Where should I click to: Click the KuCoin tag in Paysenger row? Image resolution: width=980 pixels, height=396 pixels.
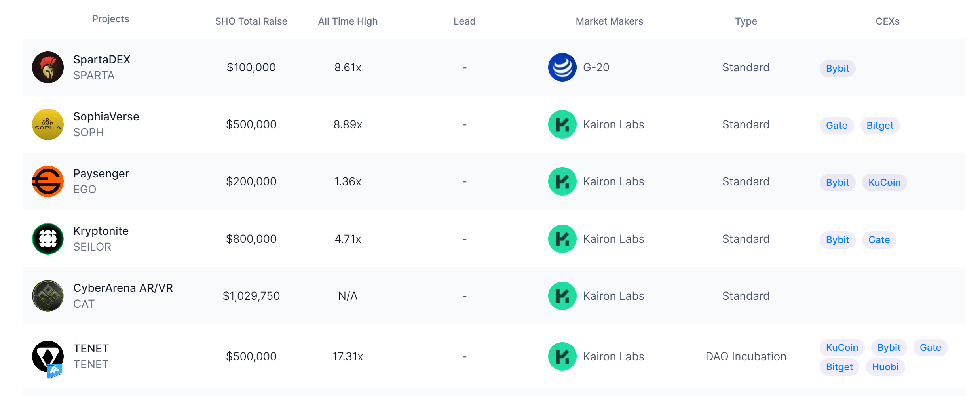(x=884, y=183)
